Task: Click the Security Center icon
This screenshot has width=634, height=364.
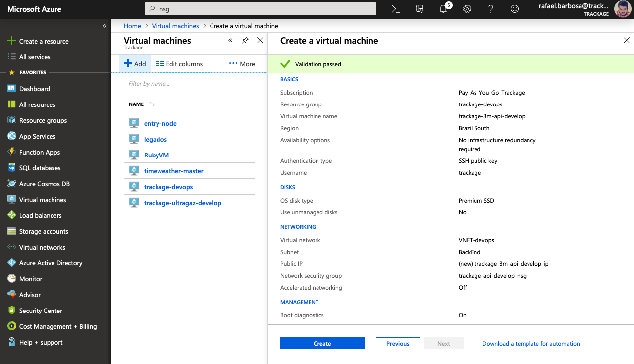Action: [x=12, y=311]
